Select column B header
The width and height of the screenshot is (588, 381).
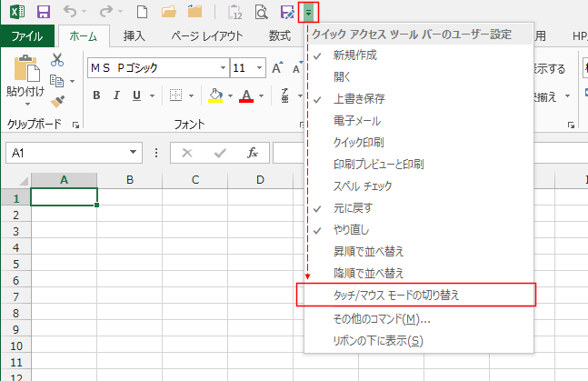130,180
